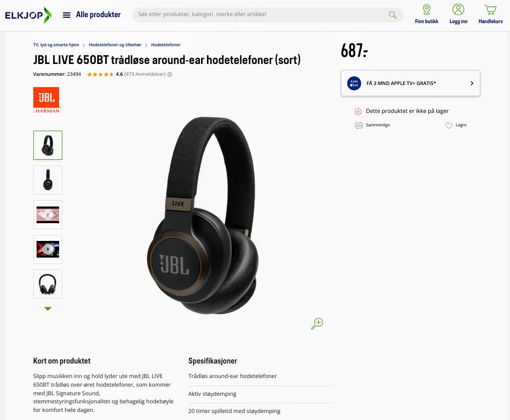The image size is (510, 420).
Task: Click the search magnifier icon
Action: point(393,15)
